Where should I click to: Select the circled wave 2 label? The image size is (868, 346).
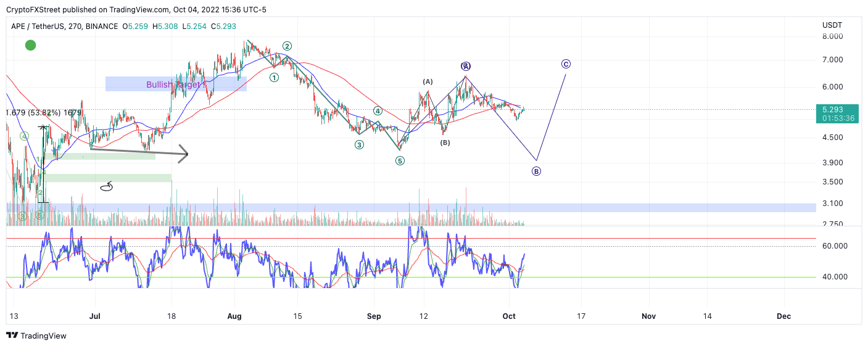coord(287,46)
